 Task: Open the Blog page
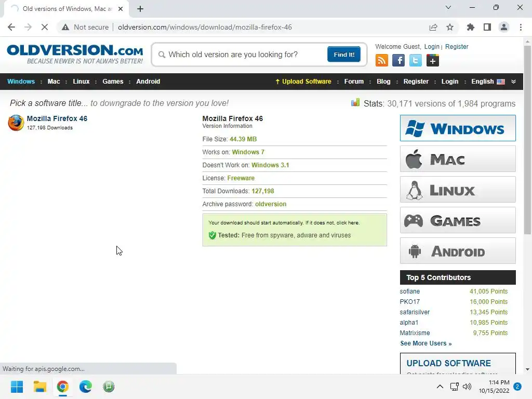coord(383,82)
